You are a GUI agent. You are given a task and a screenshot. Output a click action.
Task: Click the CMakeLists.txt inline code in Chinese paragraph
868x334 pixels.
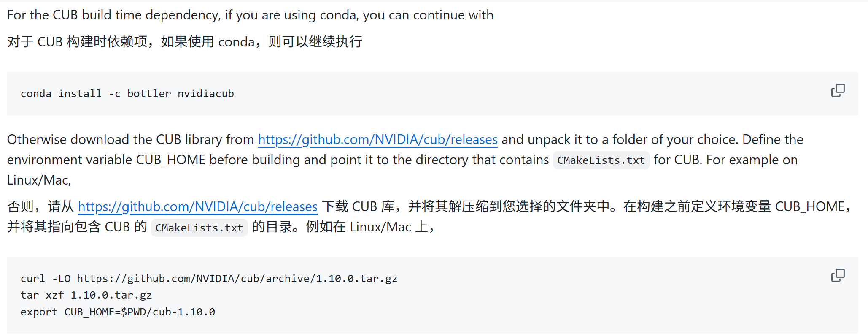point(199,228)
